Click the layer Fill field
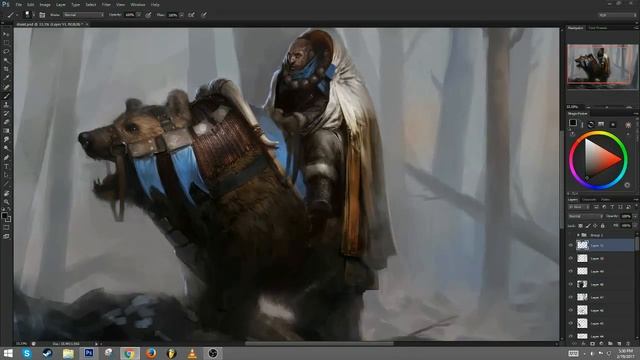Viewport: 640px width, 360px height. (x=626, y=225)
